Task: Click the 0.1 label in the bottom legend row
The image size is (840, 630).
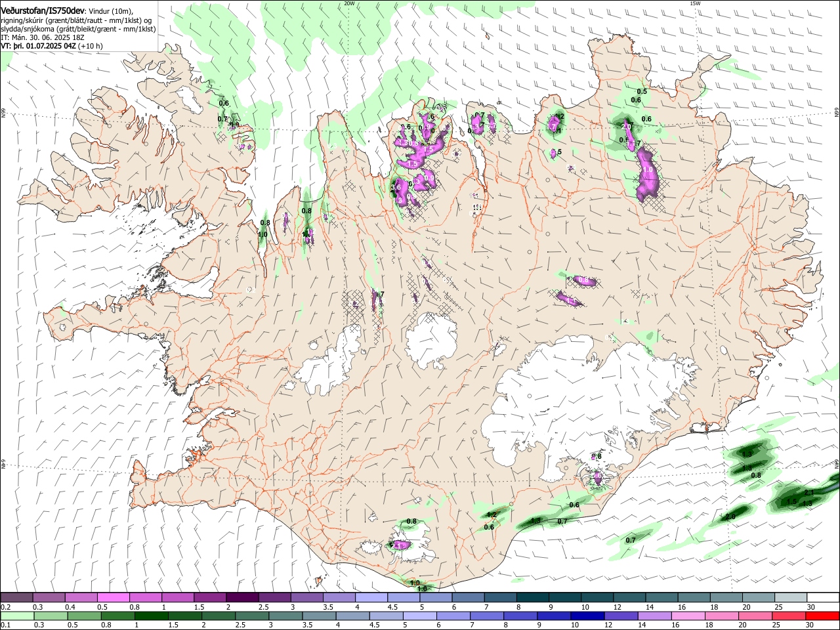Action: point(5,625)
